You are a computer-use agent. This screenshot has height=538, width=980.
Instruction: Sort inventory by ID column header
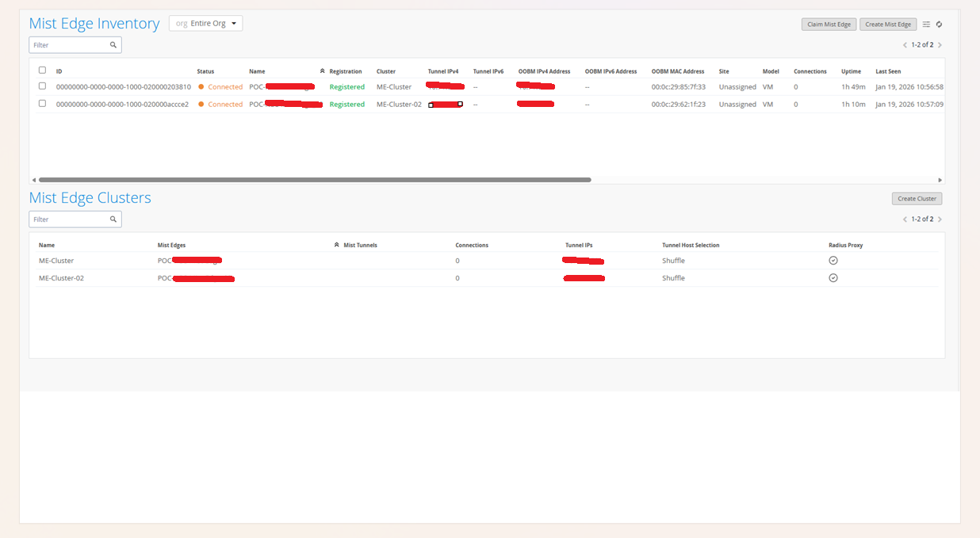(x=59, y=71)
